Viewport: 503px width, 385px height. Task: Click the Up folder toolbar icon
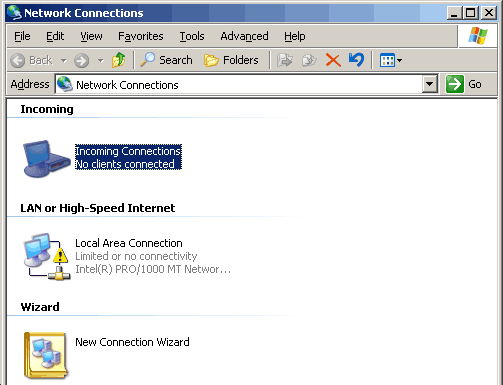(118, 60)
